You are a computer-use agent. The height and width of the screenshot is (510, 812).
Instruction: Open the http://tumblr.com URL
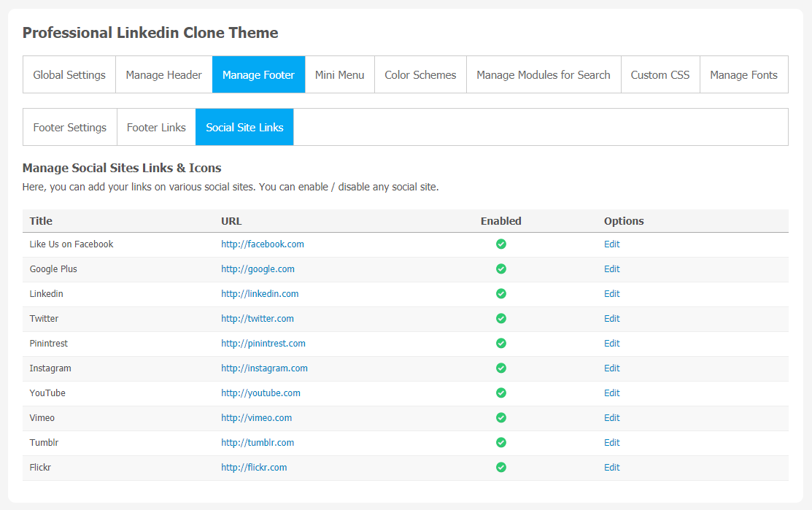coord(258,443)
